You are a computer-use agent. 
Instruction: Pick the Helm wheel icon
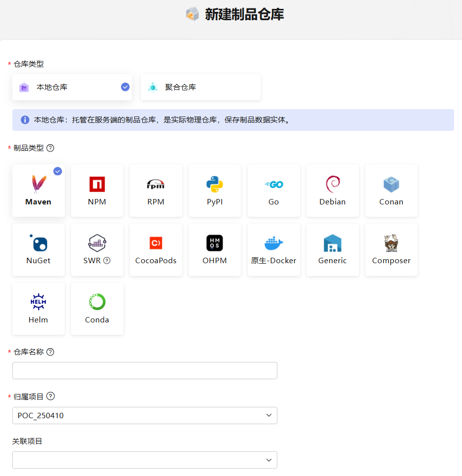[x=38, y=302]
